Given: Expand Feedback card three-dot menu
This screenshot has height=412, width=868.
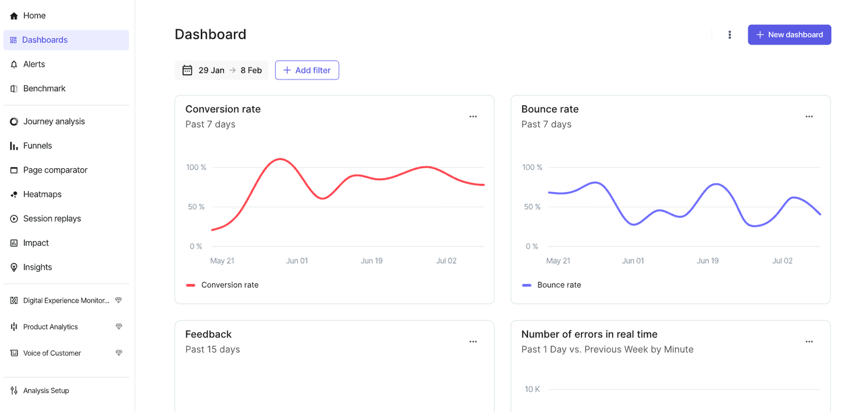Looking at the screenshot, I should [473, 342].
